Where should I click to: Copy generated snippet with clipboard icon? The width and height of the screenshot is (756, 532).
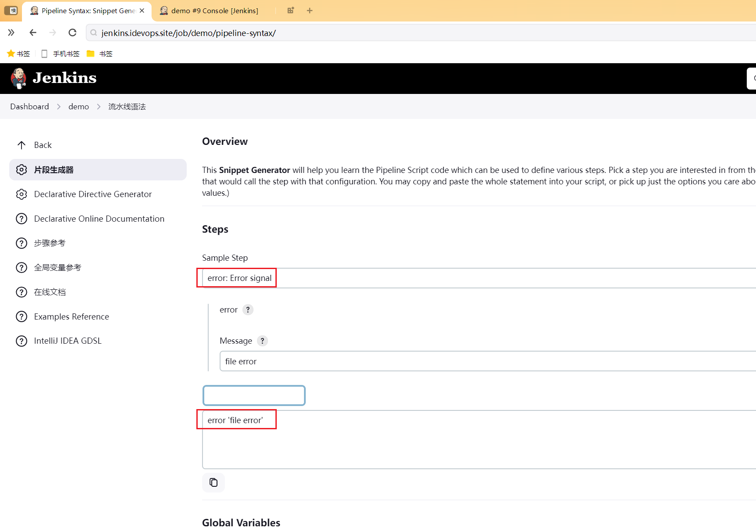point(213,482)
